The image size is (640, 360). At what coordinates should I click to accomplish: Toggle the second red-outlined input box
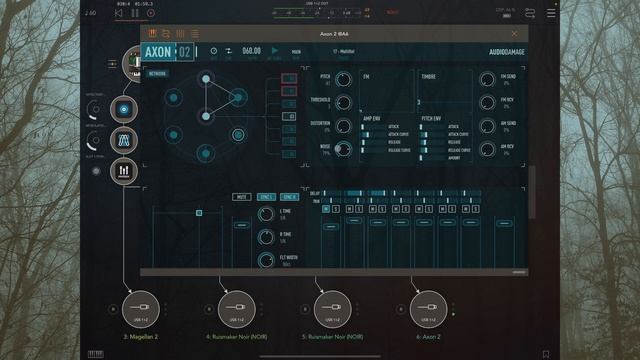tap(289, 91)
